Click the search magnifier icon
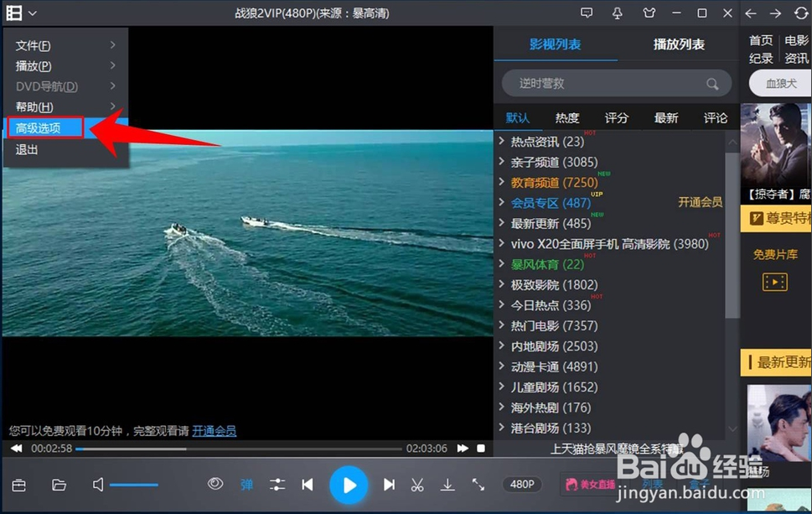Image resolution: width=812 pixels, height=514 pixels. coord(712,83)
